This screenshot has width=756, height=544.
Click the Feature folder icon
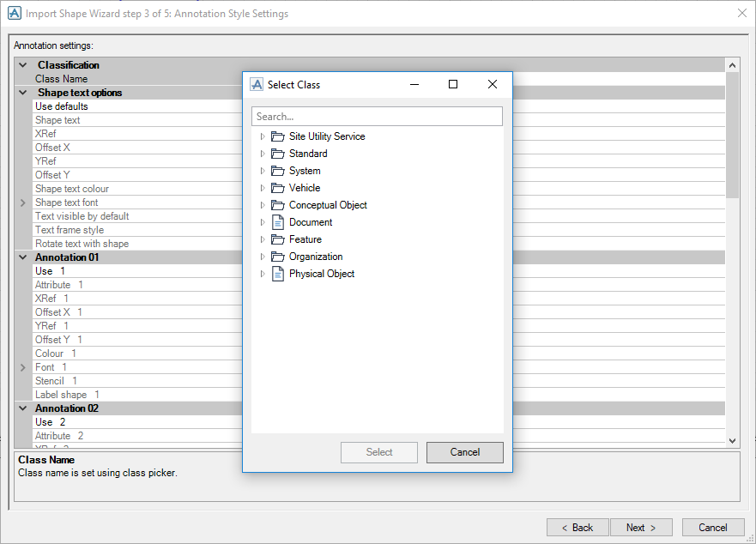coord(277,239)
